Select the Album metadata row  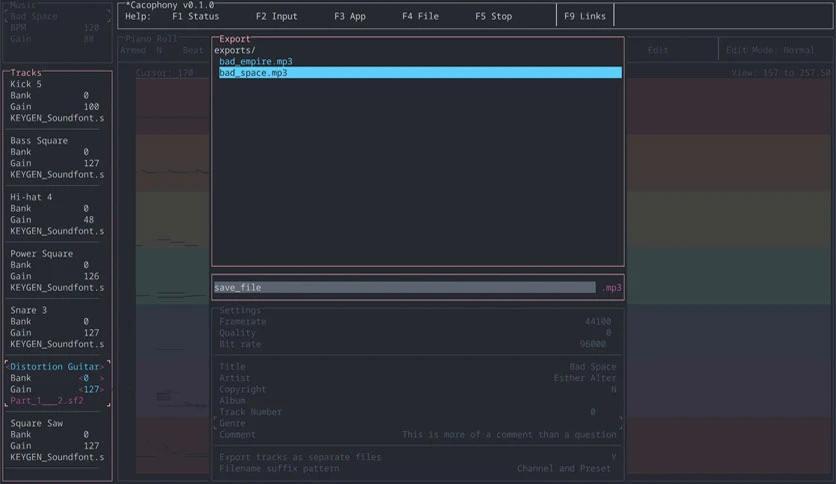417,400
